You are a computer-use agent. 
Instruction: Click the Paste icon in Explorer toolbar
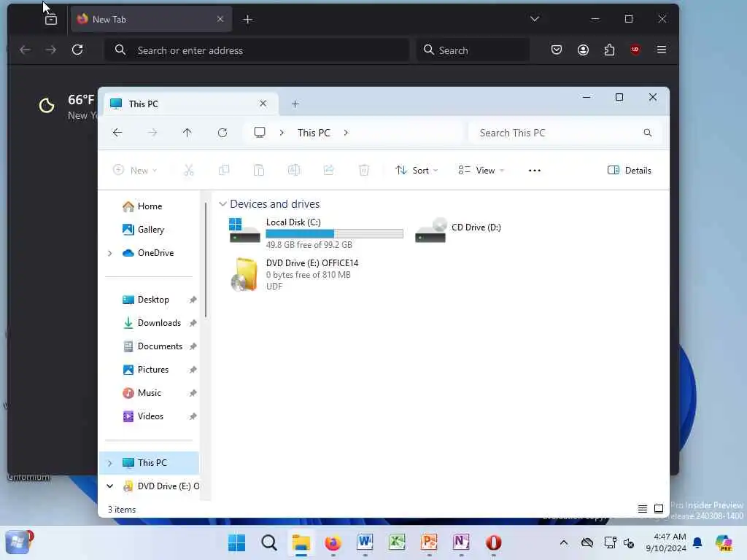[x=259, y=170]
